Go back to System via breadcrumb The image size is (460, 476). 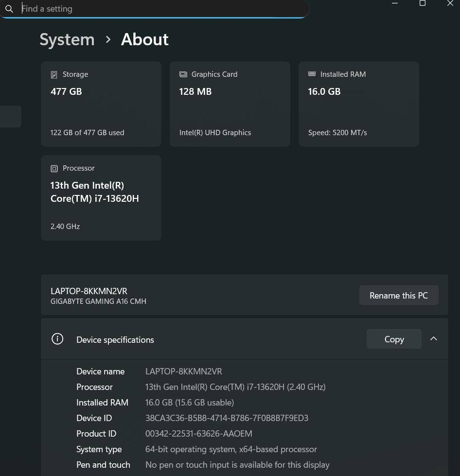click(x=67, y=39)
